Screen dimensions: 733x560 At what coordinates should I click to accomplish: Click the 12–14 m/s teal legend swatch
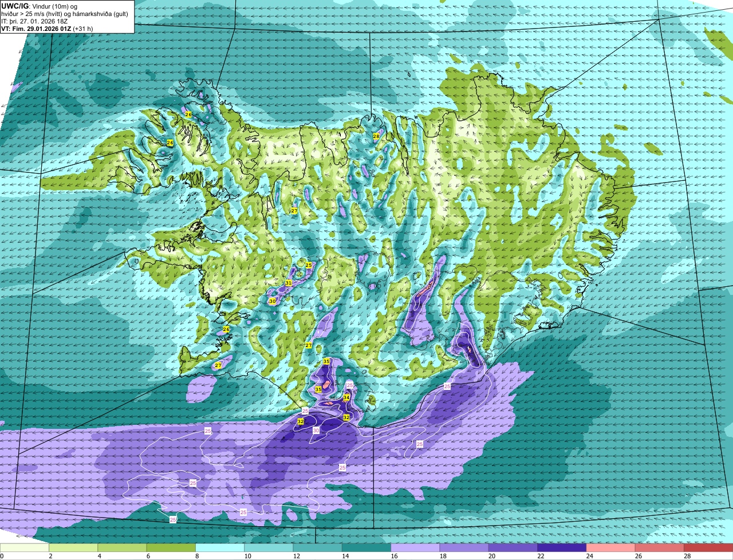[317, 547]
